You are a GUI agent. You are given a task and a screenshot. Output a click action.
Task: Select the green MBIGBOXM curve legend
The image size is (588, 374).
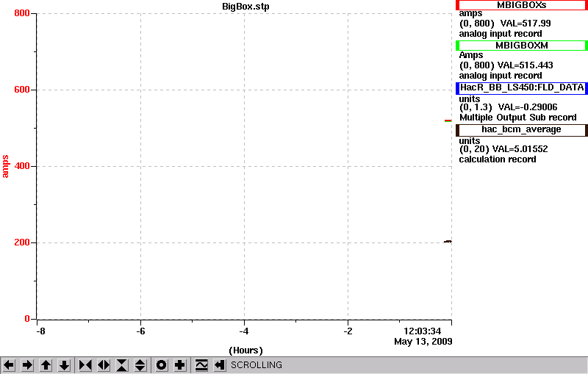click(522, 46)
